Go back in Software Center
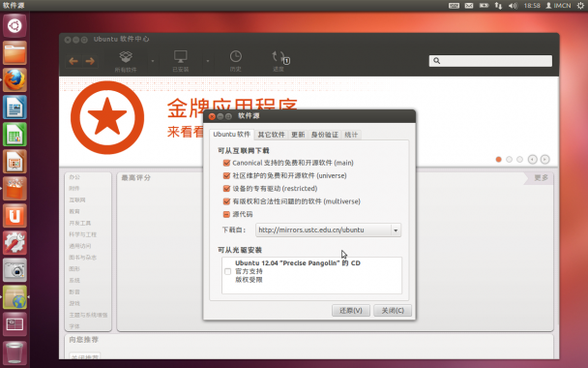This screenshot has width=588, height=368. point(73,61)
